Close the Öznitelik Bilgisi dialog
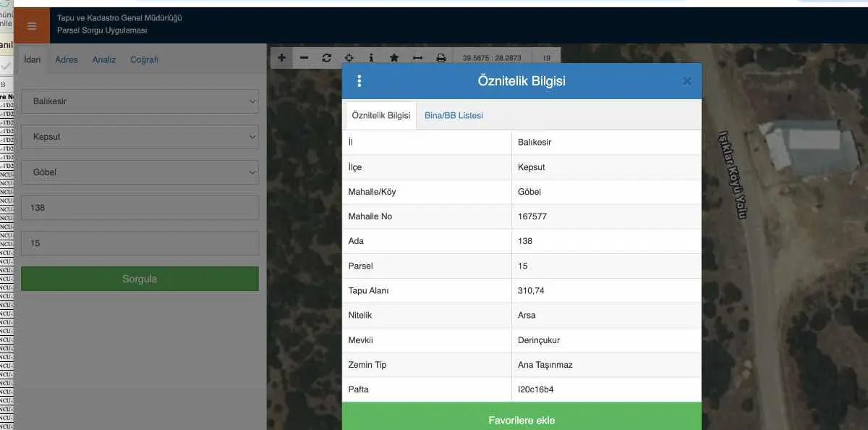 coord(687,81)
